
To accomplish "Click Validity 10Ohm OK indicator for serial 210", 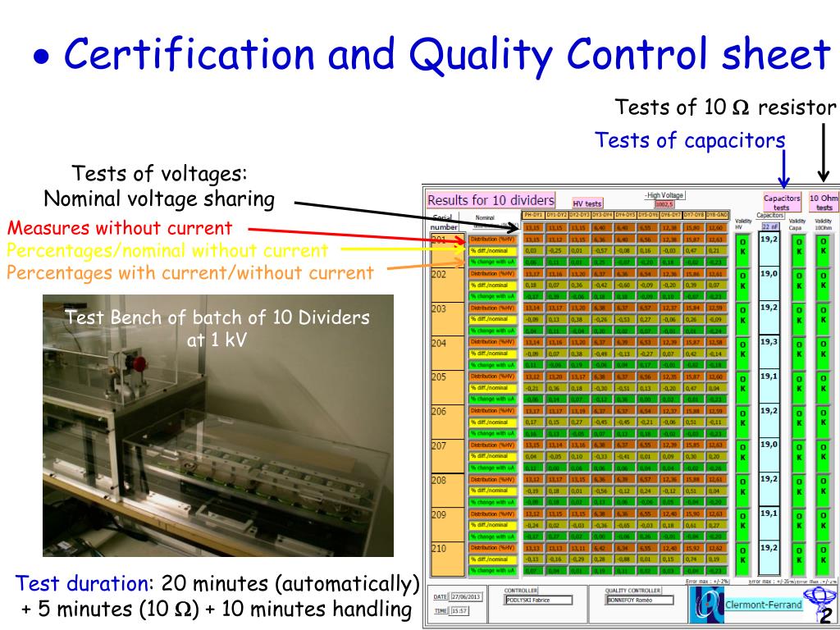I will coord(824,558).
